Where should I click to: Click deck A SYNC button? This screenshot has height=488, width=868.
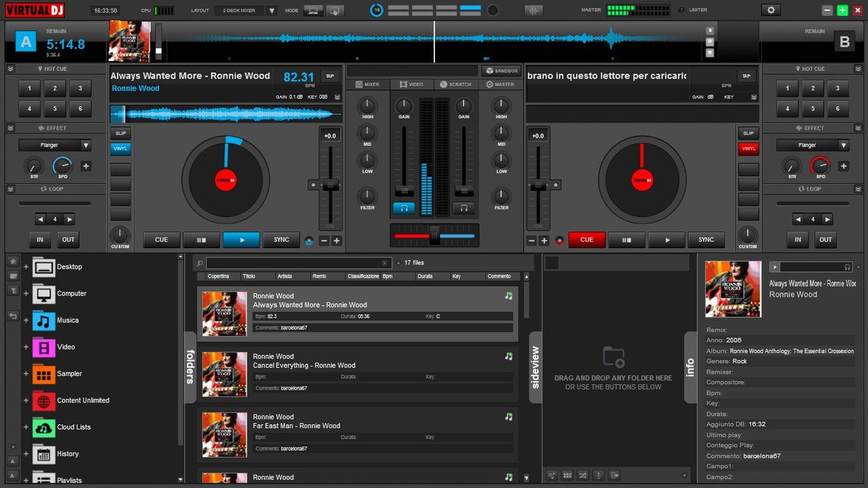point(282,240)
